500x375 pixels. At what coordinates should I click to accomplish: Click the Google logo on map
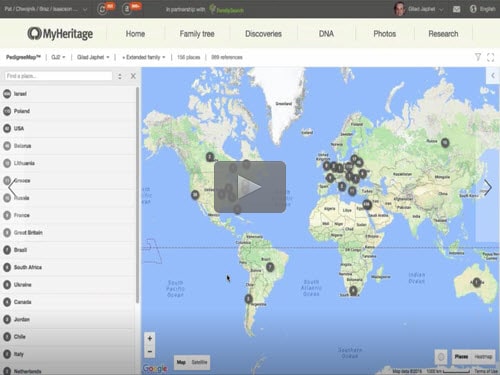tap(155, 368)
